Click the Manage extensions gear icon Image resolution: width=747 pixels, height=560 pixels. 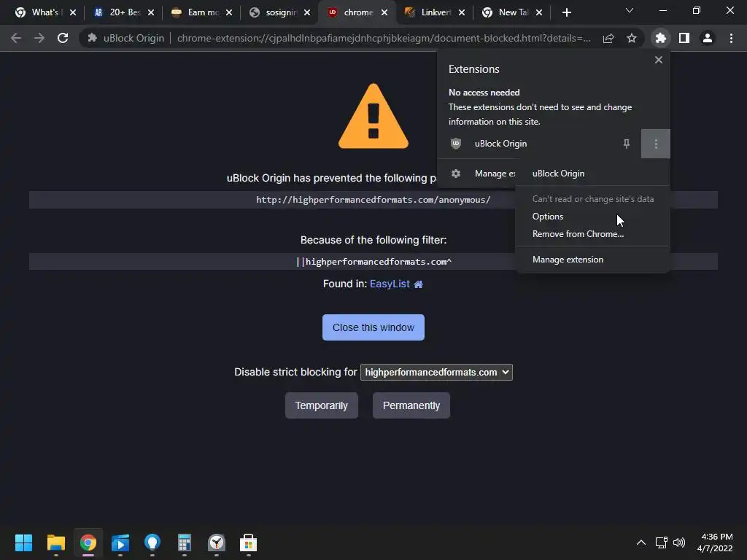[x=456, y=174]
